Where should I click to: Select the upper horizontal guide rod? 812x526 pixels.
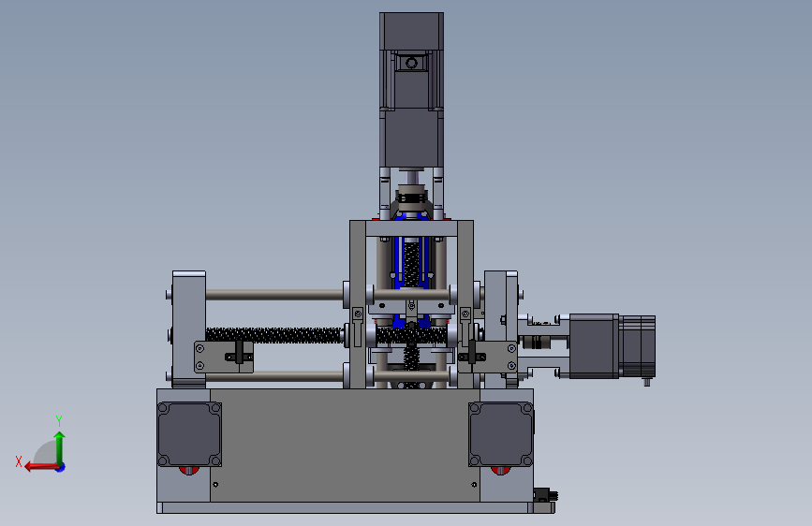tap(274, 295)
